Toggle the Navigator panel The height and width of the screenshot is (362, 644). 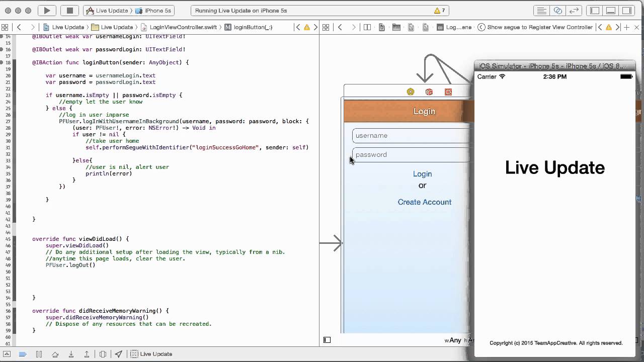(x=595, y=11)
